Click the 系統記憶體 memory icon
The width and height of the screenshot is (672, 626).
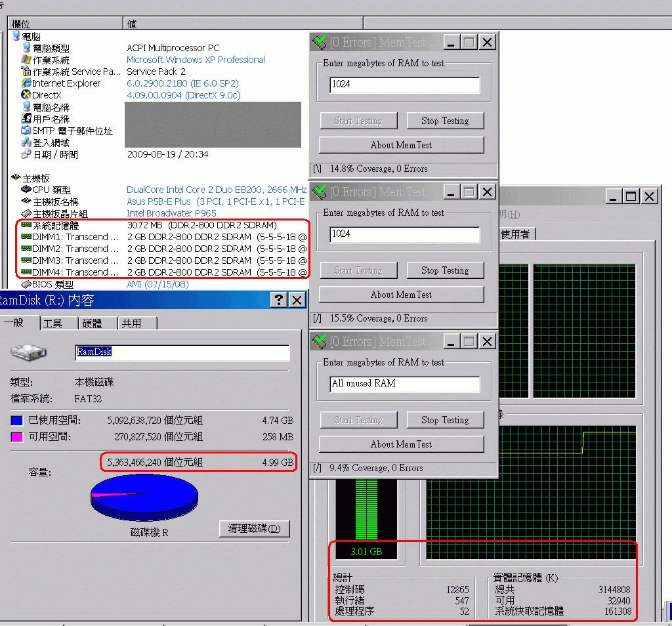(x=26, y=224)
